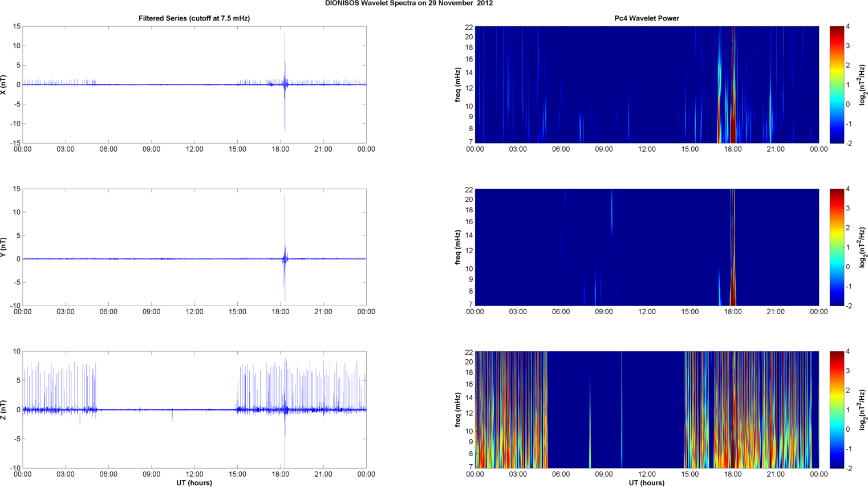Click the Pc4 Wavelet Power heading
Viewport: 868px width, 487px height.
[647, 18]
